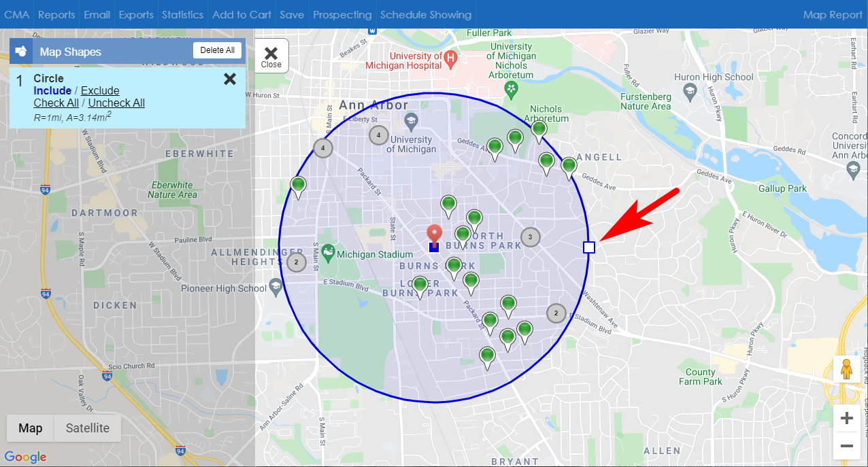Switch to Map view

pos(31,428)
